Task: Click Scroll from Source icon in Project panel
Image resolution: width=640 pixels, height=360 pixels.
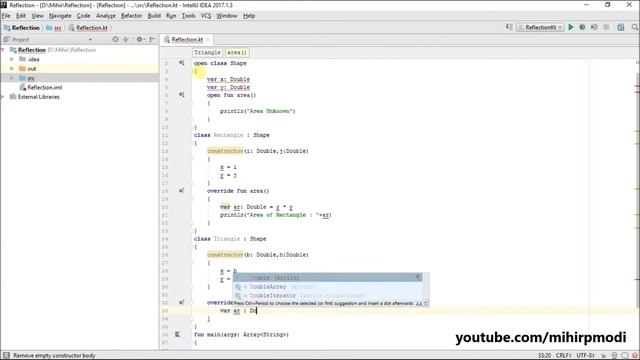Action: [115, 39]
